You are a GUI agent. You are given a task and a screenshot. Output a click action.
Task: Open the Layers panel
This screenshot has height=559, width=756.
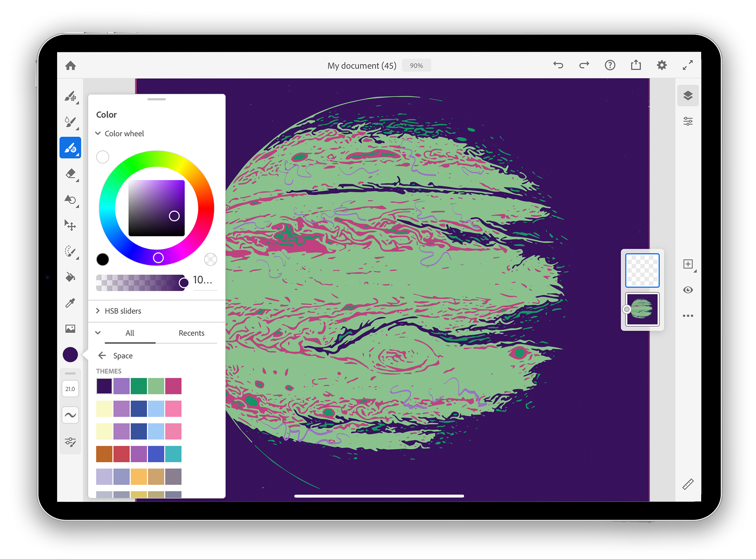(x=688, y=95)
